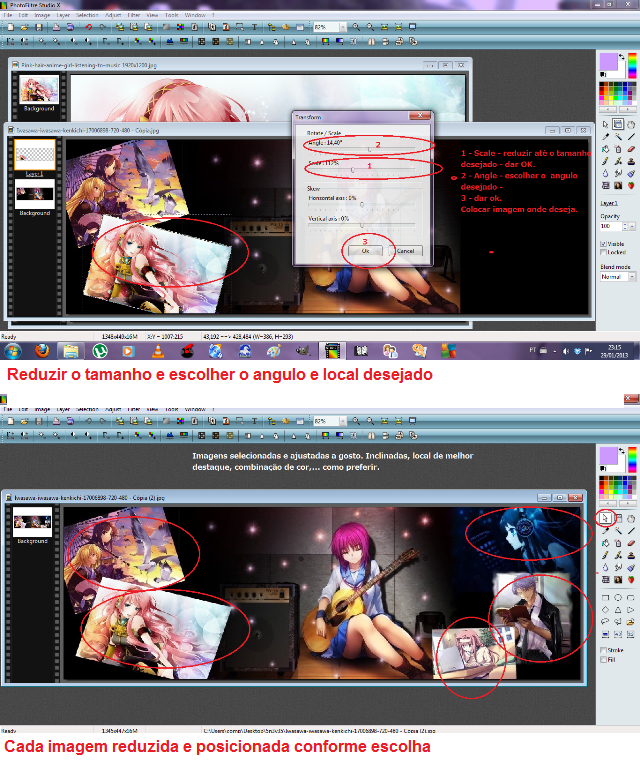The height and width of the screenshot is (772, 640).
Task: Click Save in the upper window toolbar
Action: (x=39, y=27)
